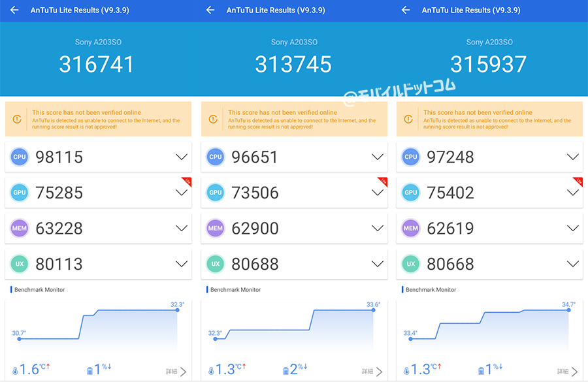588x382 pixels.
Task: Open 詳細 details in the 316741 result
Action: pos(176,371)
